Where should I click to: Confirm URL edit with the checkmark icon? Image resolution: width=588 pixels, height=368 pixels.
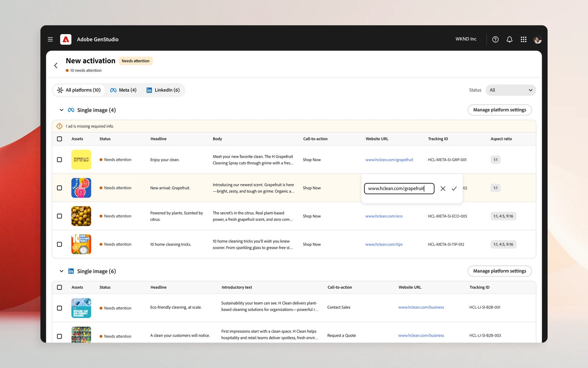click(x=454, y=188)
